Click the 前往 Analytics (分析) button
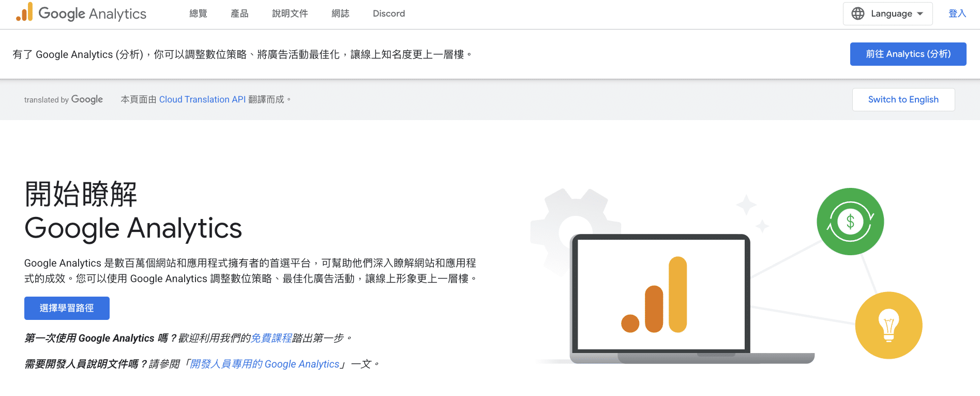 point(908,54)
